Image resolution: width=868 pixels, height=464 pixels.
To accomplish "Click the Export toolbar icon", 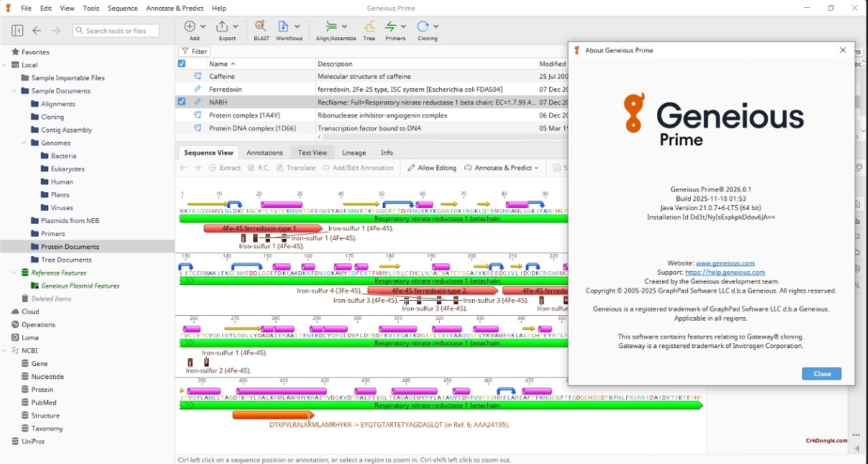I will pyautogui.click(x=223, y=27).
